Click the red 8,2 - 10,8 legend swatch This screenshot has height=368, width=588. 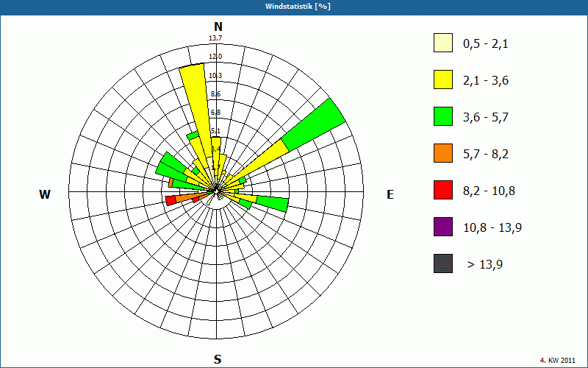click(x=443, y=190)
